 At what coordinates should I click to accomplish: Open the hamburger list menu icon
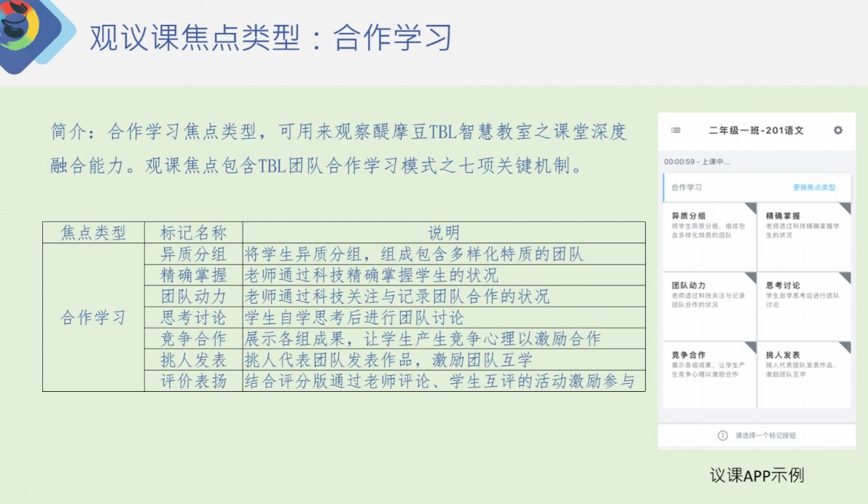(x=676, y=130)
